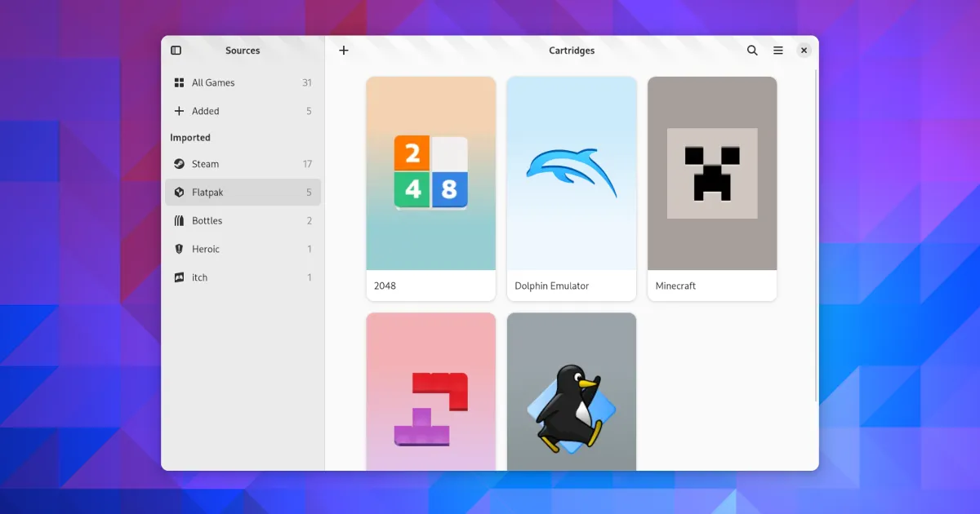
Task: Open the hamburger main menu
Action: click(x=778, y=51)
